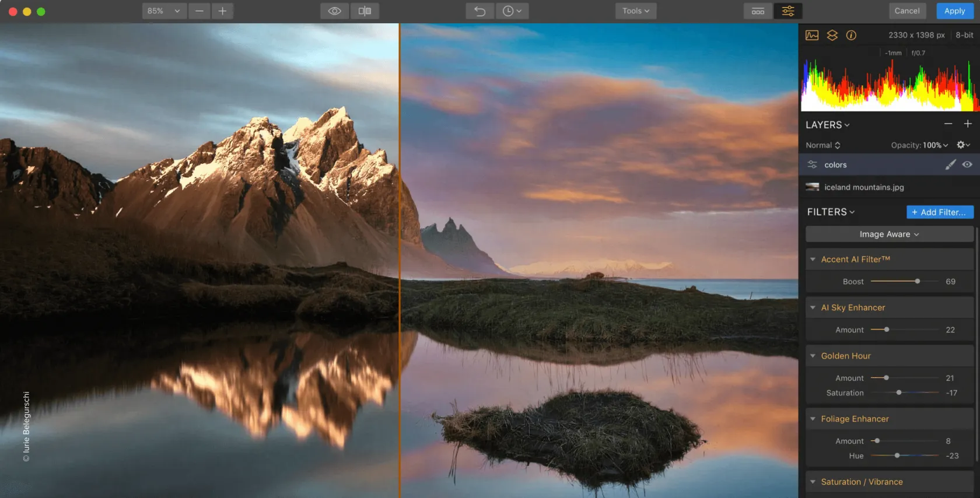The width and height of the screenshot is (980, 498).
Task: Open the Image Aware workspace dropdown
Action: point(889,234)
